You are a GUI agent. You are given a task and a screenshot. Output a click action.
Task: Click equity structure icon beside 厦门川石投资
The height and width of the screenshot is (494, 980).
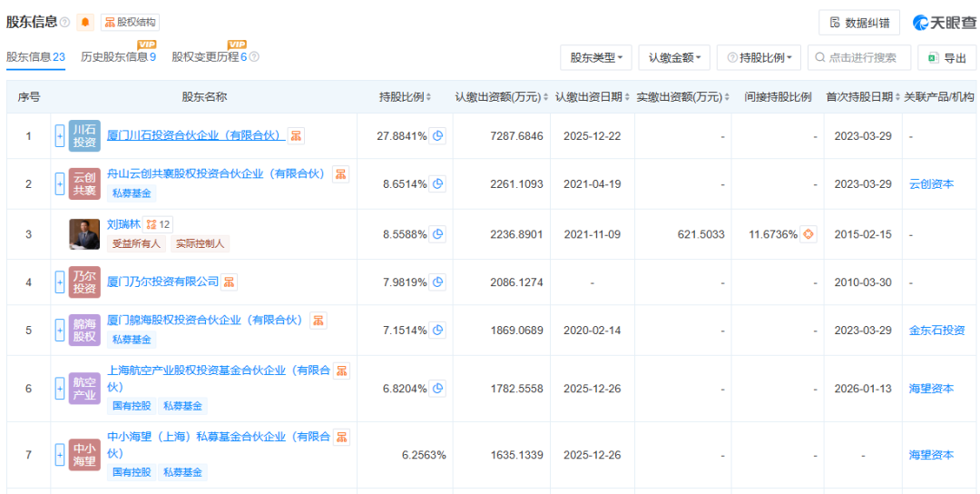pos(296,135)
